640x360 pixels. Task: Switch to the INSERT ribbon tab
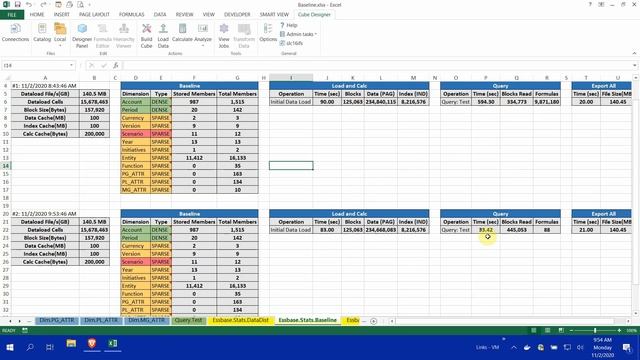pyautogui.click(x=62, y=15)
